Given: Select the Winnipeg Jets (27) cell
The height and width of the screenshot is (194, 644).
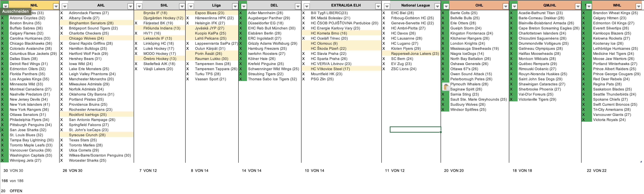Looking at the screenshot, I should pyautogui.click(x=34, y=161).
